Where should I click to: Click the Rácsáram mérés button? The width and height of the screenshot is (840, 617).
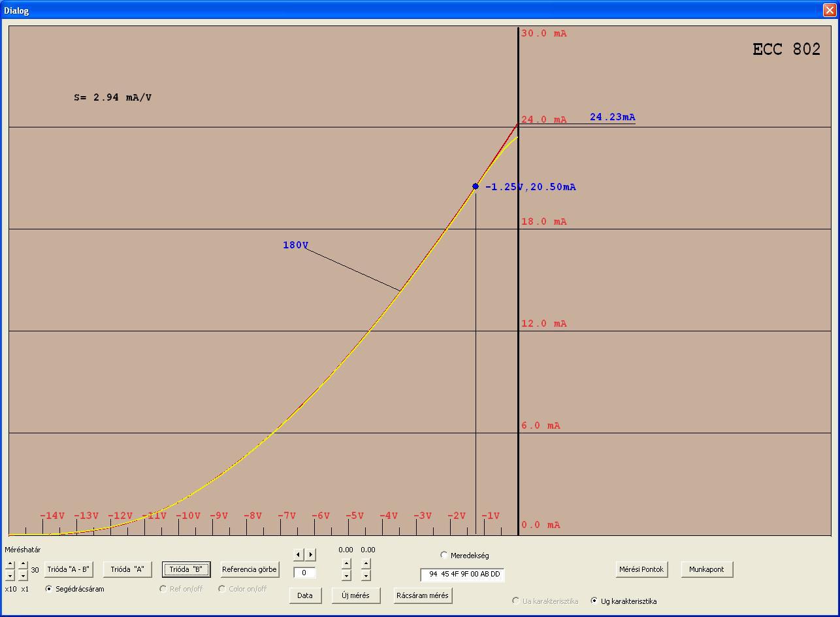423,595
